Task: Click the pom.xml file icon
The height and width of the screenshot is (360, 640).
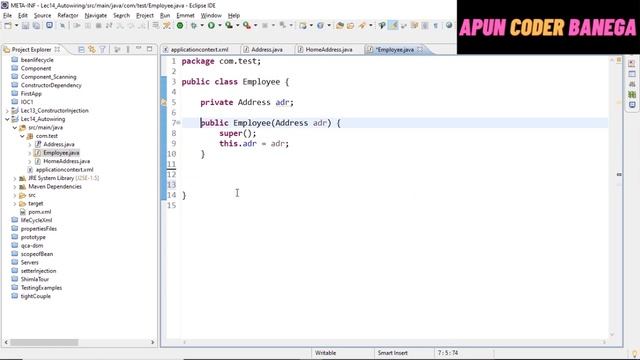Action: pyautogui.click(x=23, y=212)
